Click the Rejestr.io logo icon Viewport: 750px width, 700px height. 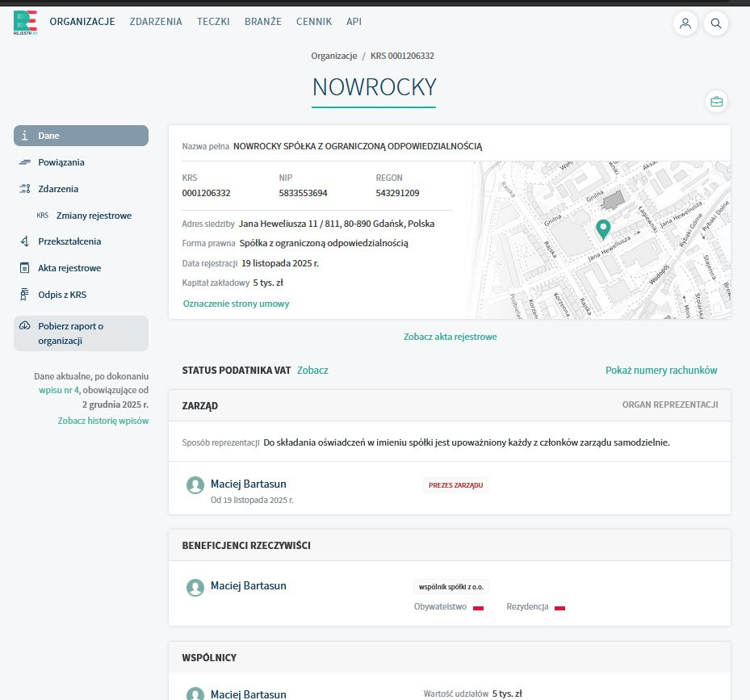click(x=25, y=23)
